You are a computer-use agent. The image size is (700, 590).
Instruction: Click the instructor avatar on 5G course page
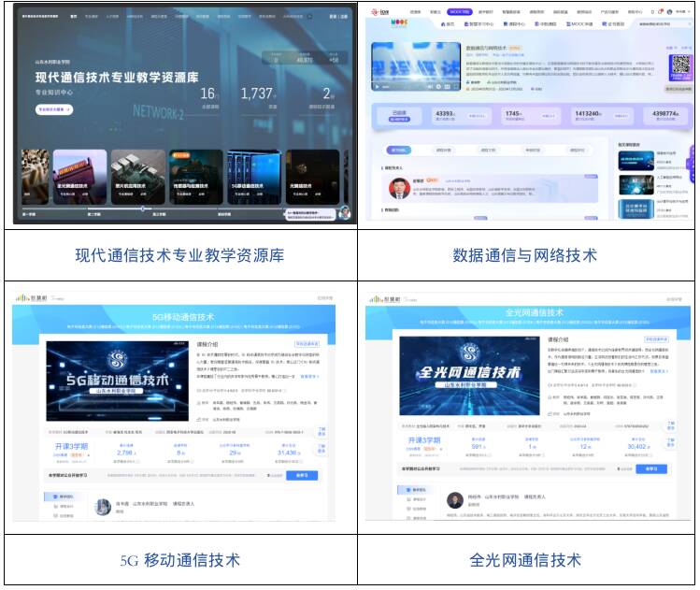[x=103, y=506]
